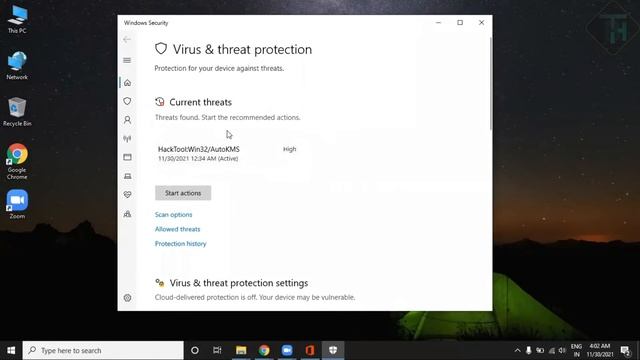640x360 pixels.
Task: Click the microphone tray icon
Action: point(529,350)
